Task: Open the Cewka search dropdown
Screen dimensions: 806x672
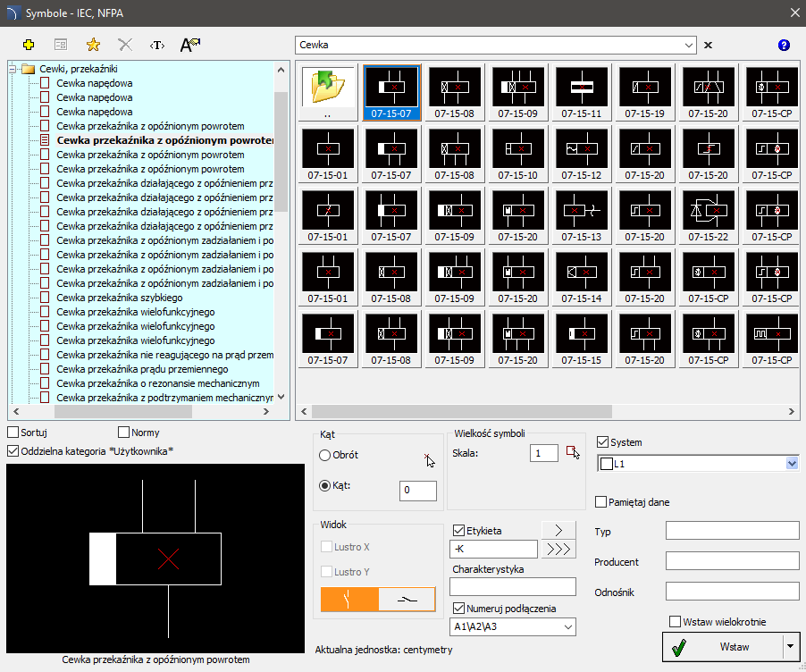Action: (x=687, y=45)
